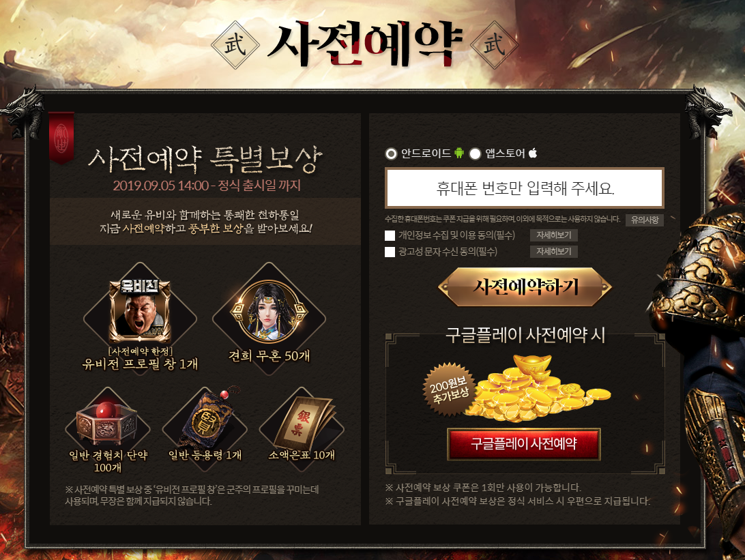Viewport: 745px width, 560px height.
Task: Open 자세히보기 for 광고성 문자 수신
Action: click(x=554, y=251)
